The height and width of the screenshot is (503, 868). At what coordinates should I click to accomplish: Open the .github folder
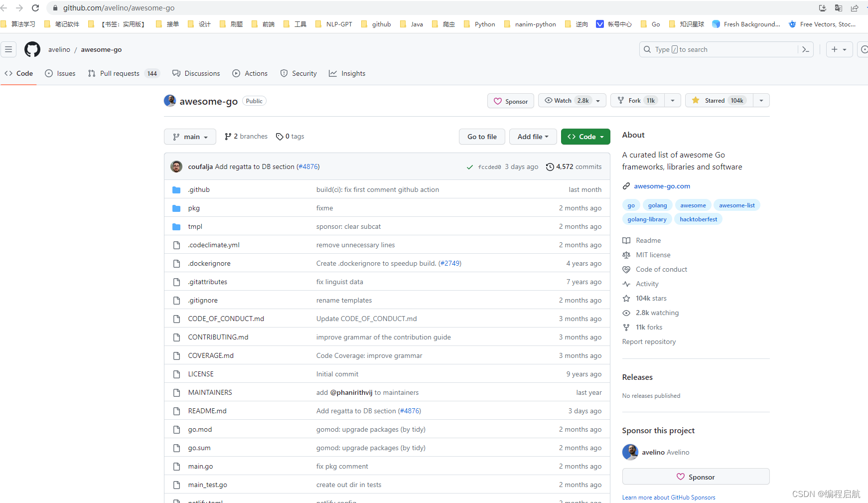click(x=199, y=189)
